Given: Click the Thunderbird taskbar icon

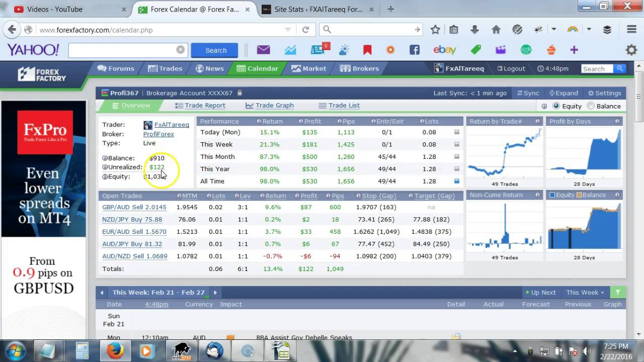Looking at the screenshot, I should click(215, 350).
